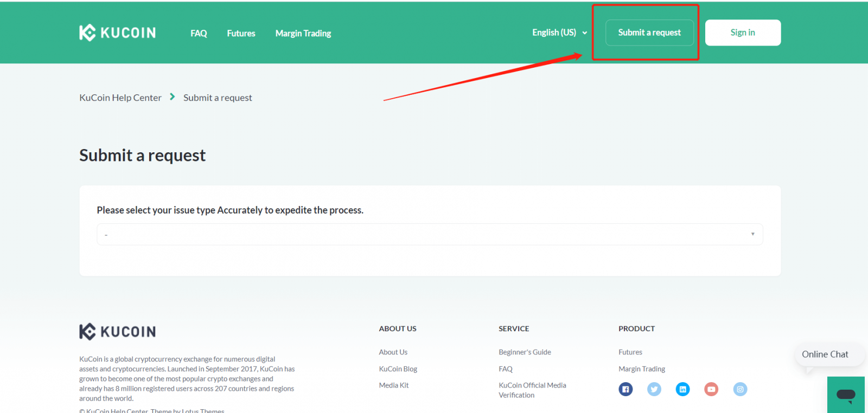The image size is (868, 413).
Task: Click the Submit a request header button
Action: click(649, 33)
